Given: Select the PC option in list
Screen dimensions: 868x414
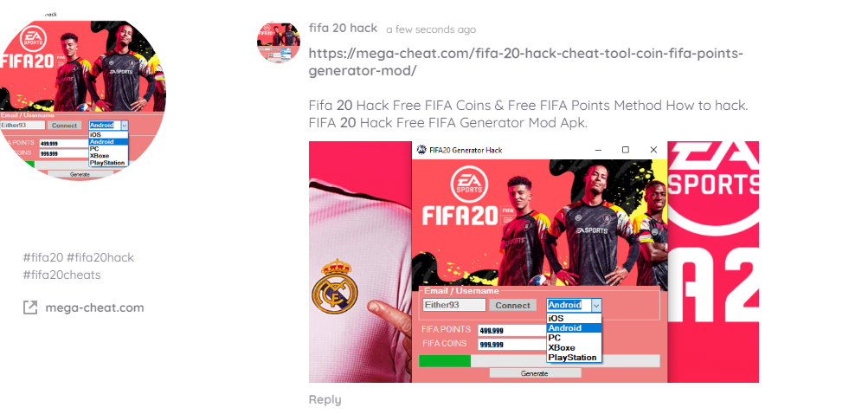Looking at the screenshot, I should (x=574, y=338).
